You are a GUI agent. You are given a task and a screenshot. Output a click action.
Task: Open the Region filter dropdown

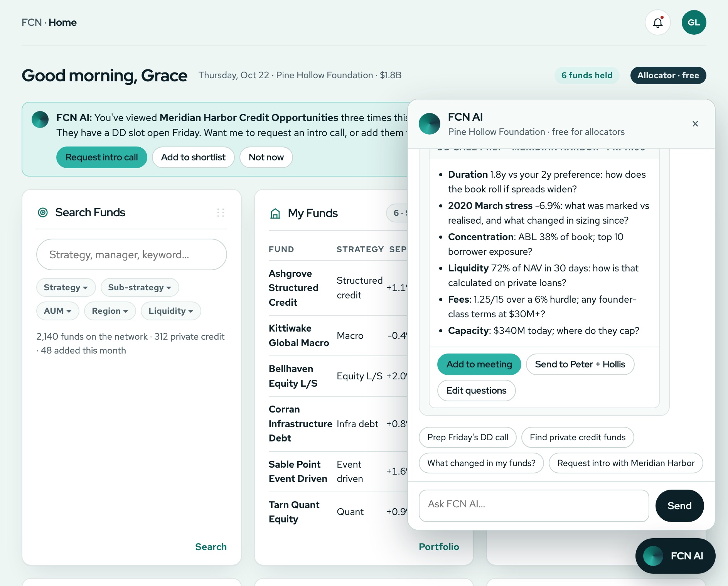coord(110,311)
